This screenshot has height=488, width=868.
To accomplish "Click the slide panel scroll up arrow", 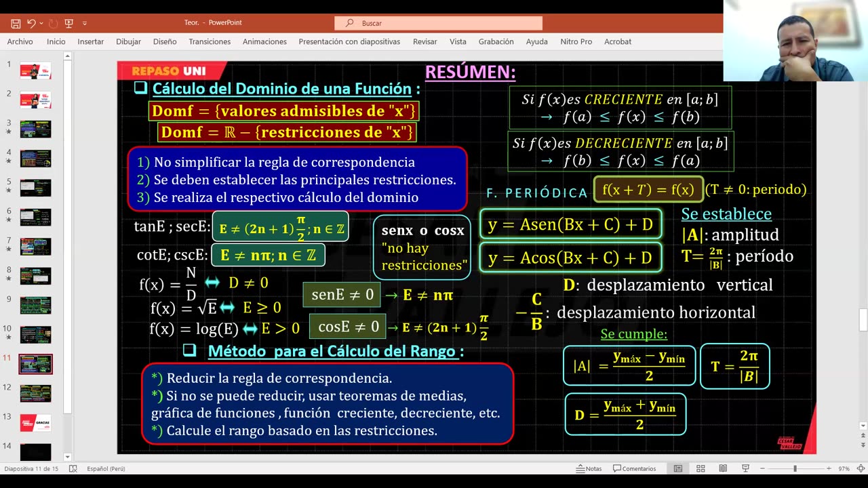I will 67,57.
